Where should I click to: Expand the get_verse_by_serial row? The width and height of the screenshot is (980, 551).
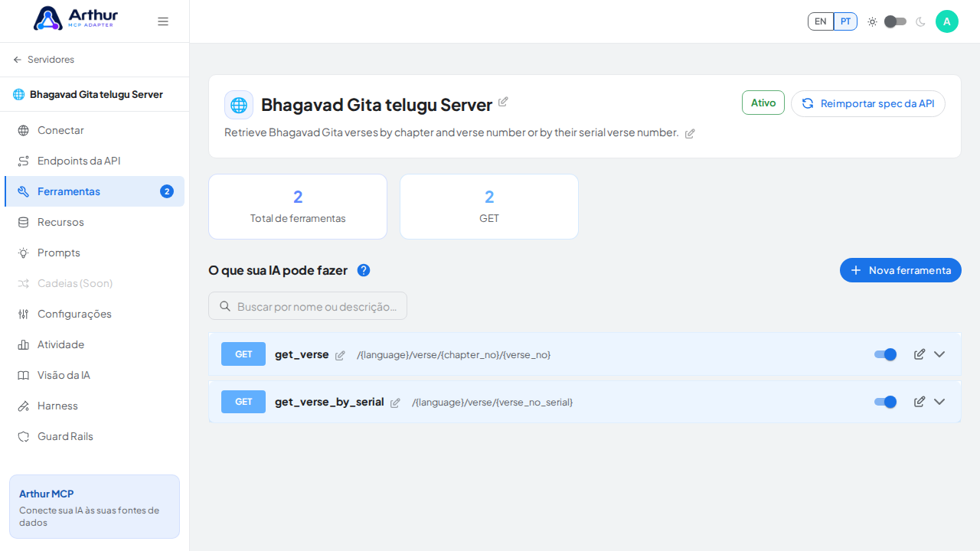tap(939, 402)
